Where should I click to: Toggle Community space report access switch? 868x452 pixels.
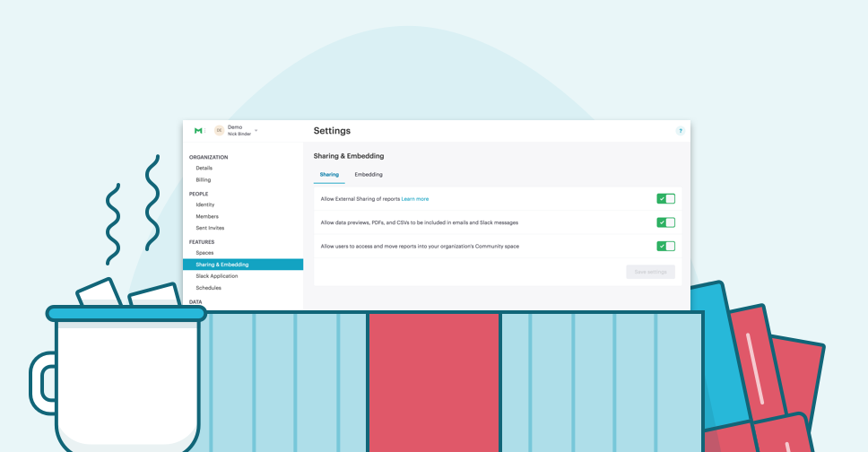(x=666, y=247)
